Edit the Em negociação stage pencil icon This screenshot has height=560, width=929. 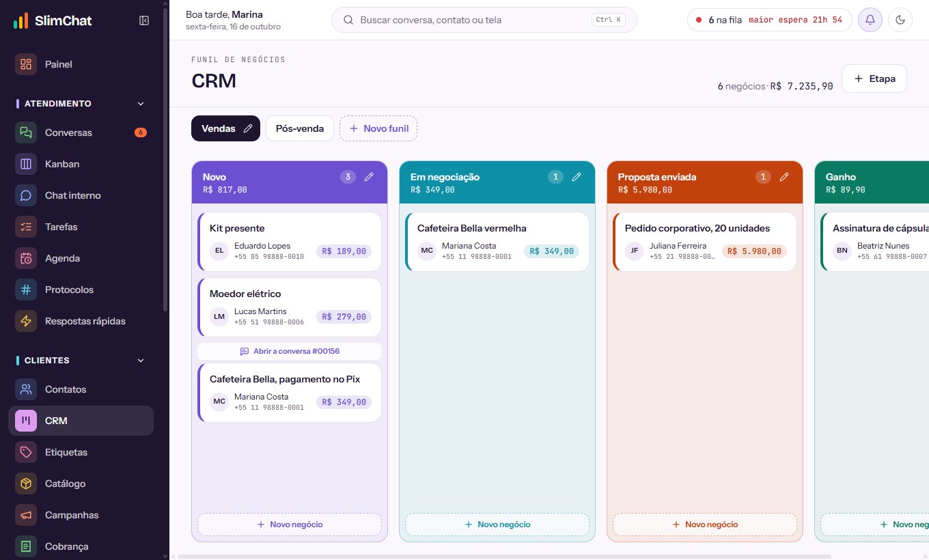tap(577, 177)
